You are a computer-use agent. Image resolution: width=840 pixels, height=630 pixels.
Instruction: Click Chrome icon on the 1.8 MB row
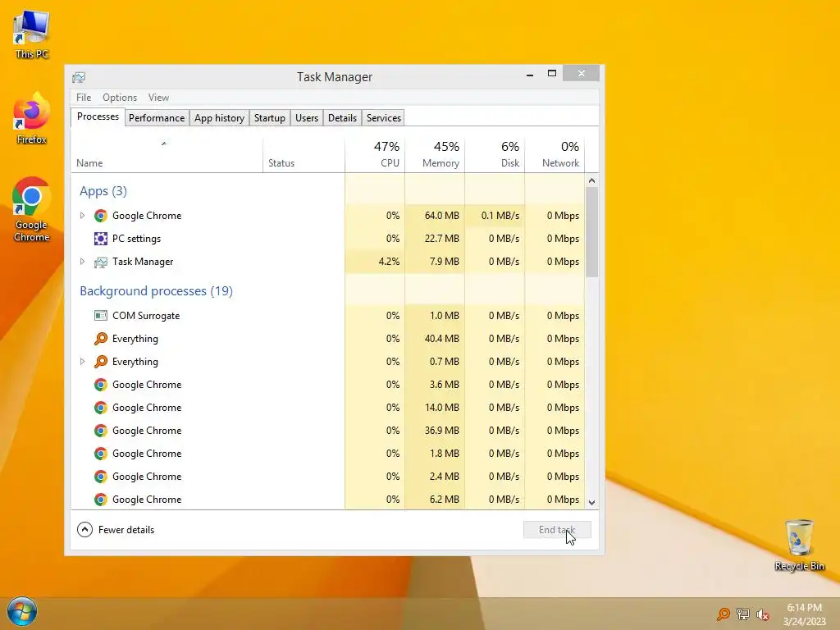pyautogui.click(x=100, y=454)
